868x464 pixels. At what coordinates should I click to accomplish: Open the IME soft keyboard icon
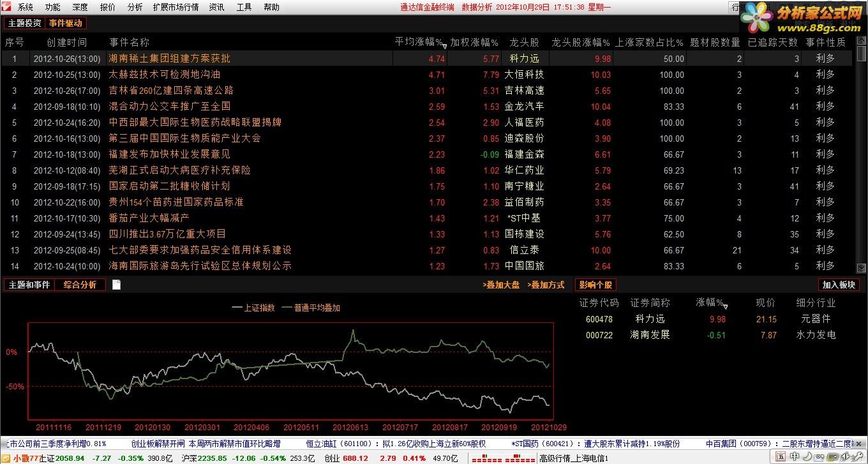(x=832, y=457)
